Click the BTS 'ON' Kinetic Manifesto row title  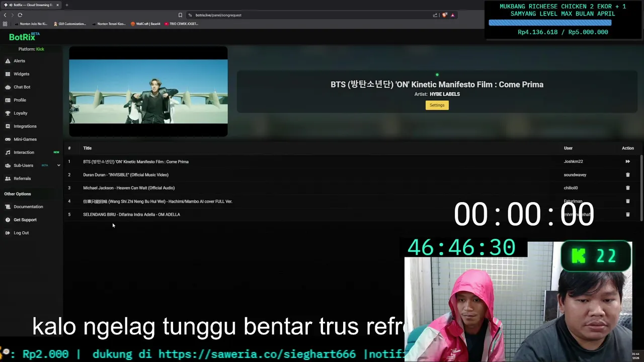pos(136,162)
